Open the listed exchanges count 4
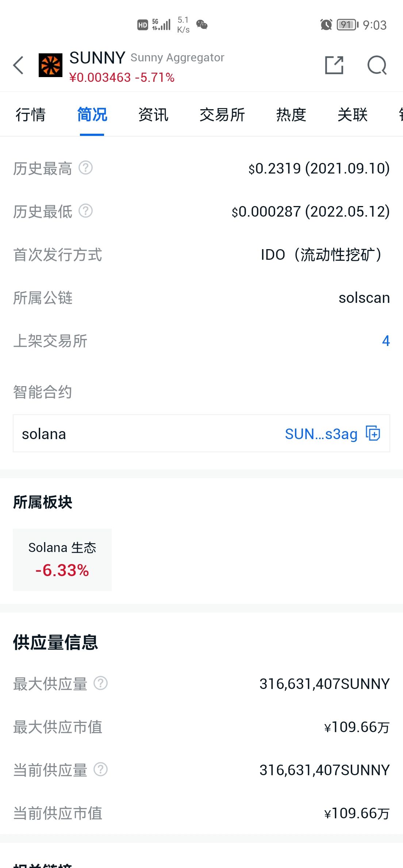Image resolution: width=403 pixels, height=868 pixels. coord(386,341)
